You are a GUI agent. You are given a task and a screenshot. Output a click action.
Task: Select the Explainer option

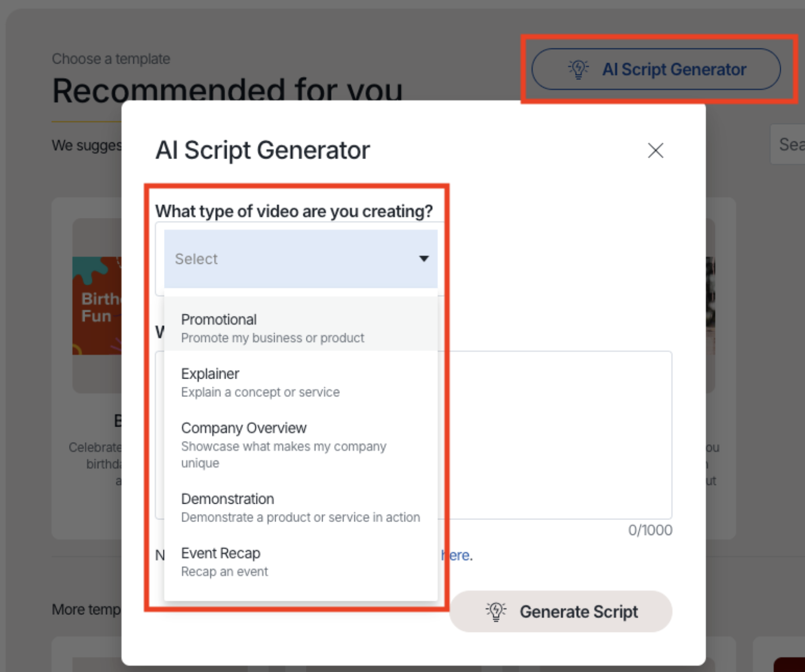click(301, 382)
